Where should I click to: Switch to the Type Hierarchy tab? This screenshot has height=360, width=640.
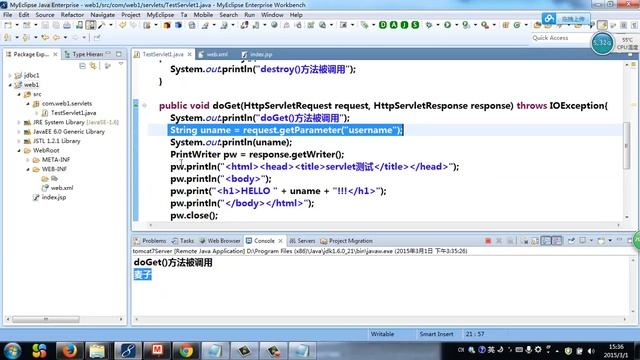[x=84, y=54]
